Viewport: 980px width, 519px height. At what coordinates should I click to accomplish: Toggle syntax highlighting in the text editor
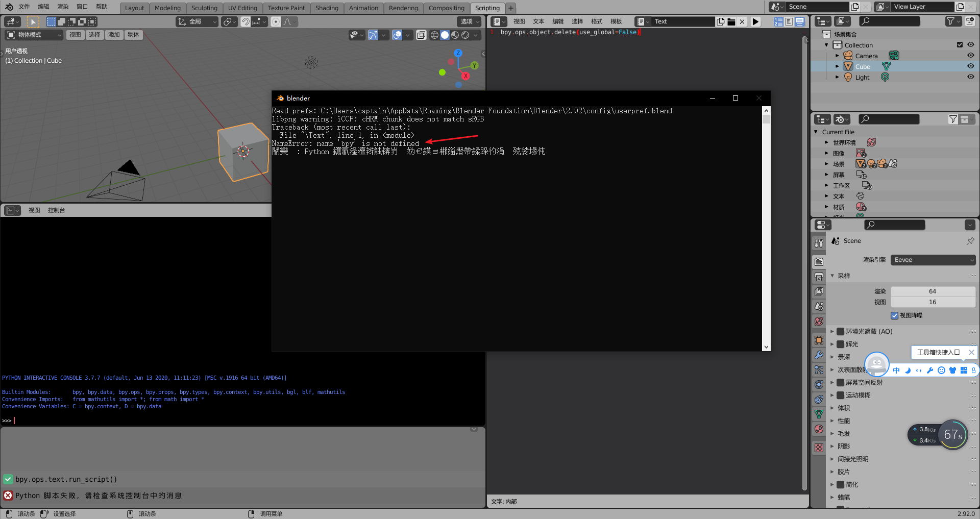pyautogui.click(x=800, y=21)
